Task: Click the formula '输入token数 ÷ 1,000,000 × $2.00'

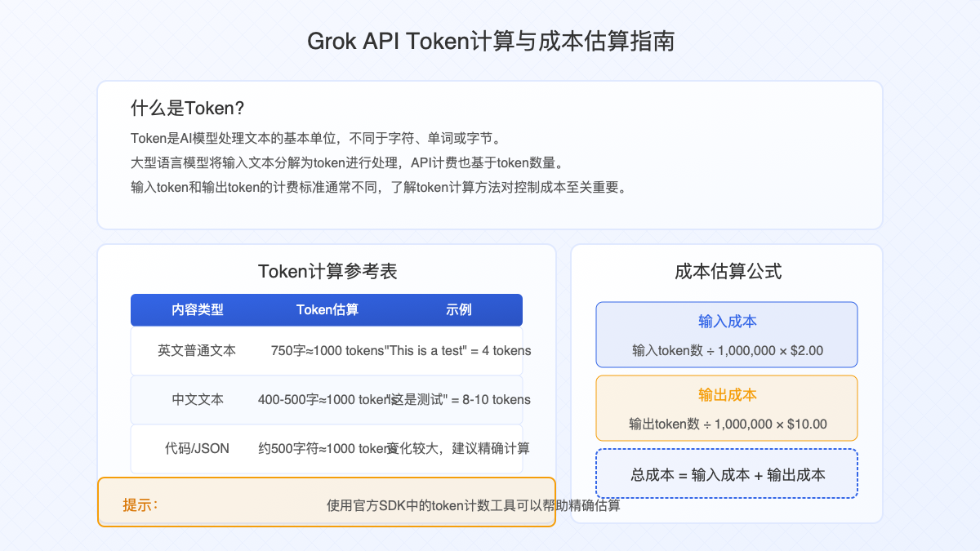Action: click(x=727, y=350)
